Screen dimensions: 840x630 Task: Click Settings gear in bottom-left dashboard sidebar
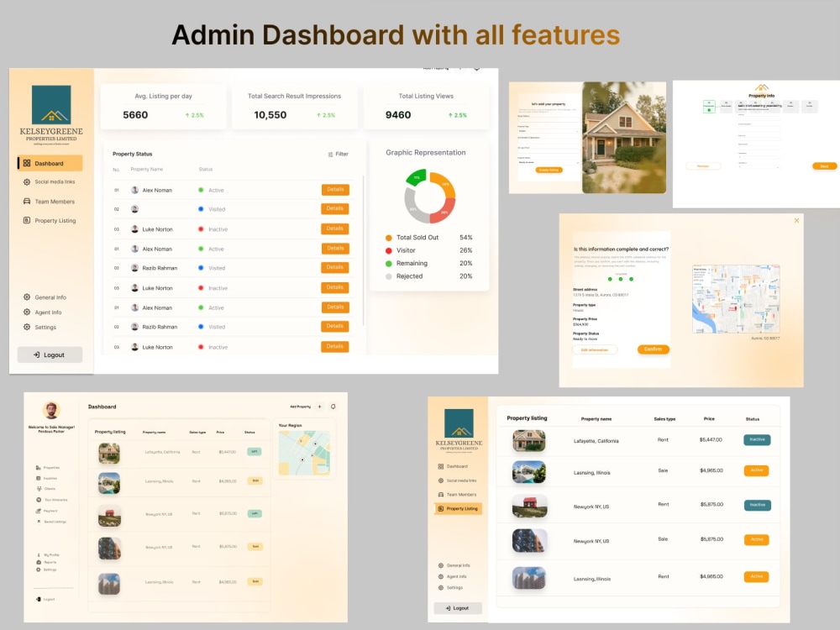pyautogui.click(x=39, y=570)
